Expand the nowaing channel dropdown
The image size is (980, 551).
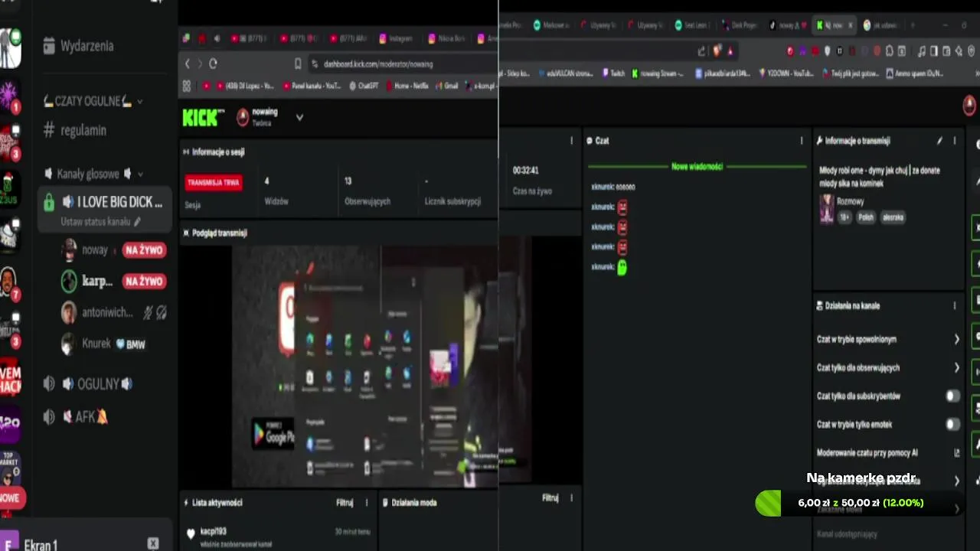tap(299, 118)
